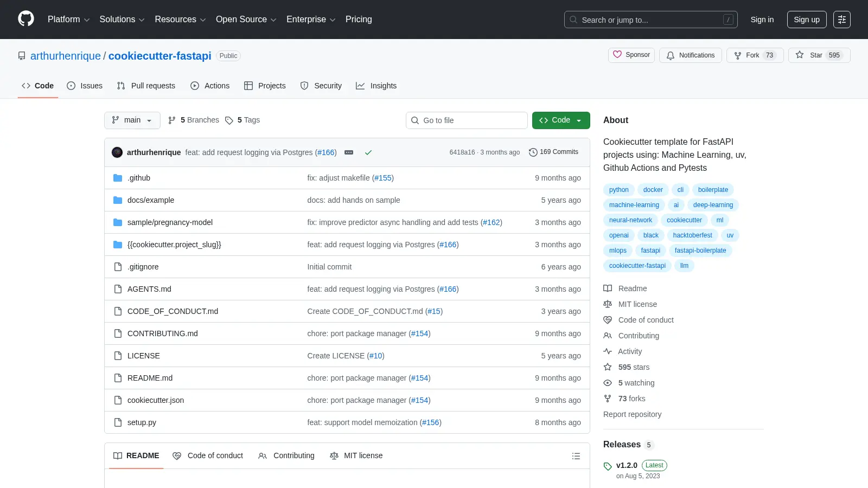Click the v1.2.0 release tag icon
This screenshot has height=488, width=868.
(x=608, y=466)
